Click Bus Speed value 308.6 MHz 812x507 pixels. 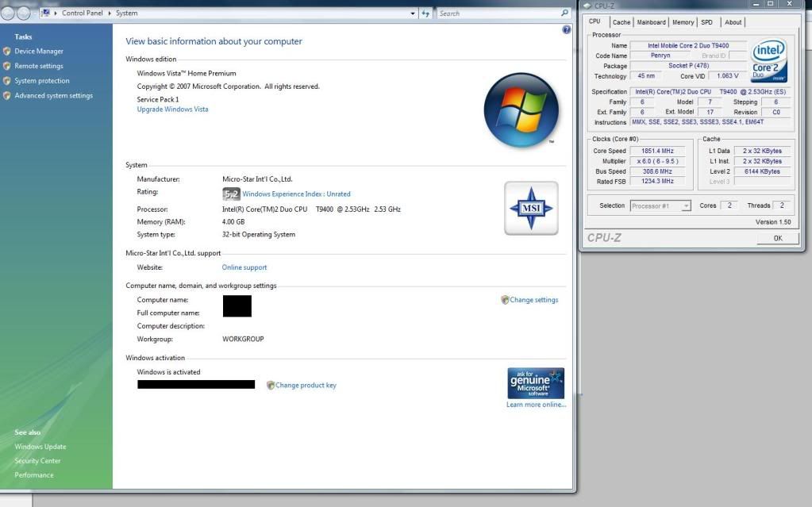[657, 171]
